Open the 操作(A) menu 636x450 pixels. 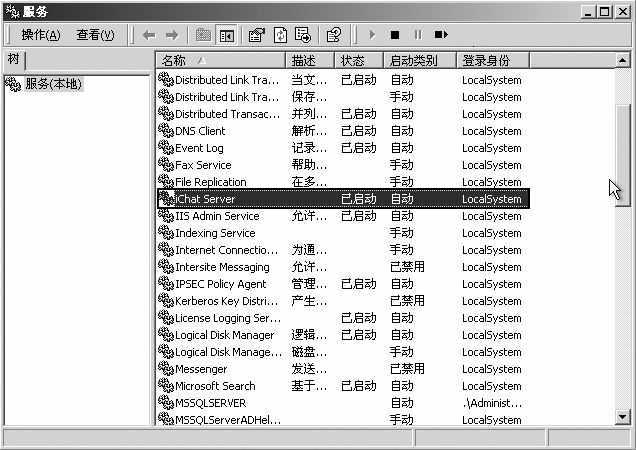[x=41, y=35]
